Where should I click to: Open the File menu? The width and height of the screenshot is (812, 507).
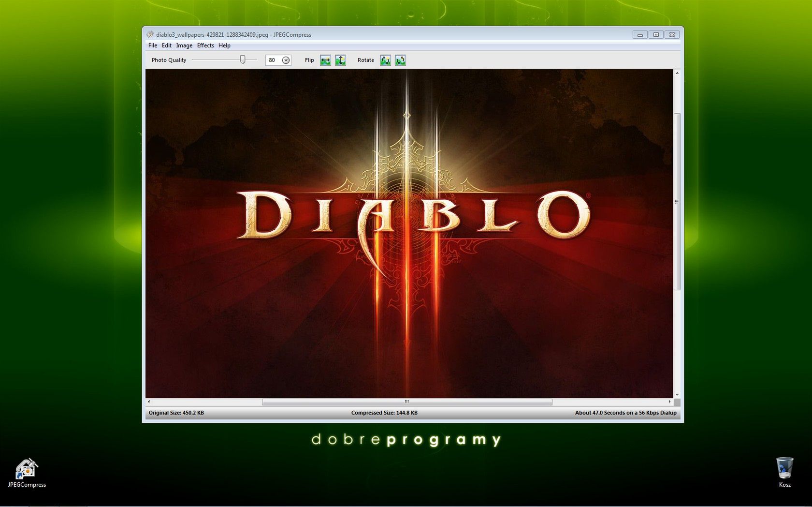pyautogui.click(x=153, y=45)
